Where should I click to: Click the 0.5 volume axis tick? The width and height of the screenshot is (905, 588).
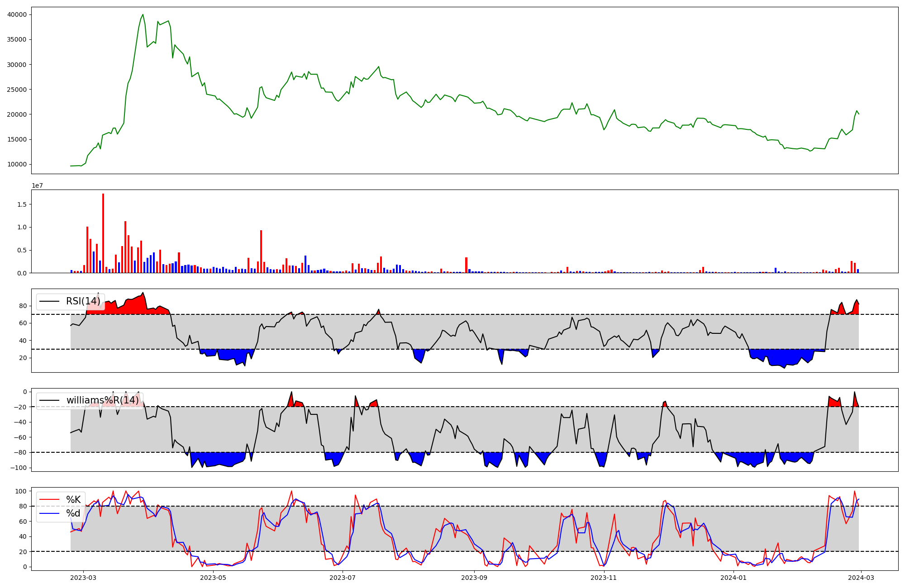22,250
